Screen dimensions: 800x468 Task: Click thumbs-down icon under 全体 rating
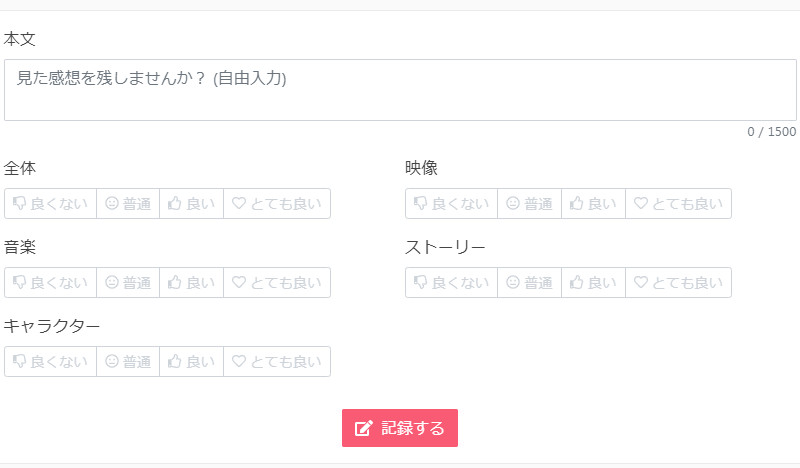(19, 203)
